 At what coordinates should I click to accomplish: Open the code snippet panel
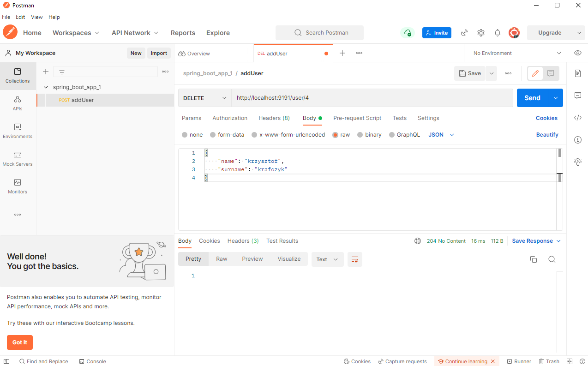pyautogui.click(x=578, y=118)
